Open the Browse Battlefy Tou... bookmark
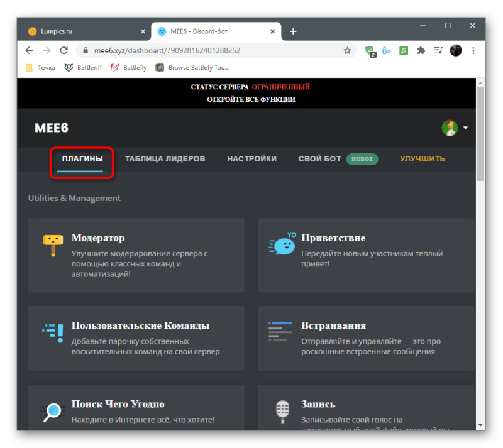The width and height of the screenshot is (503, 448). pyautogui.click(x=192, y=68)
